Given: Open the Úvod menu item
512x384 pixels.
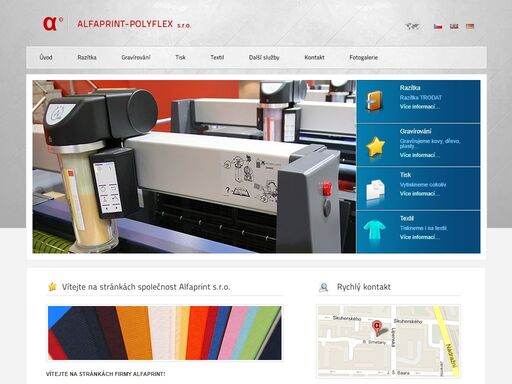Looking at the screenshot, I should tap(46, 57).
